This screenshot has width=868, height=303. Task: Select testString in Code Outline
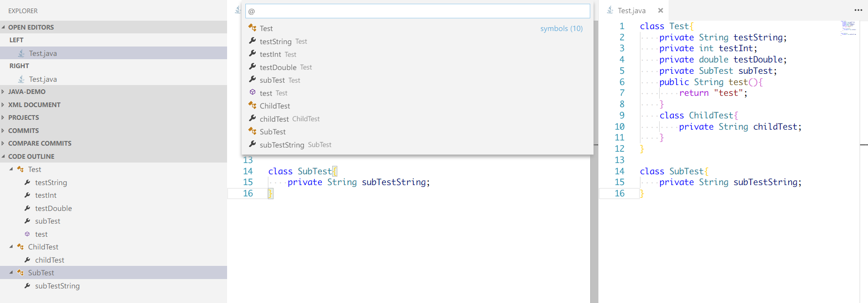[114, 182]
